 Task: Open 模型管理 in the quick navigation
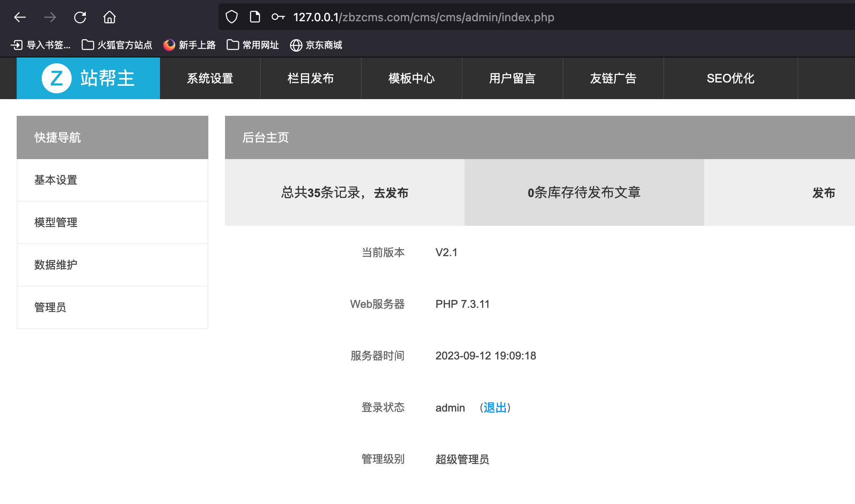56,222
